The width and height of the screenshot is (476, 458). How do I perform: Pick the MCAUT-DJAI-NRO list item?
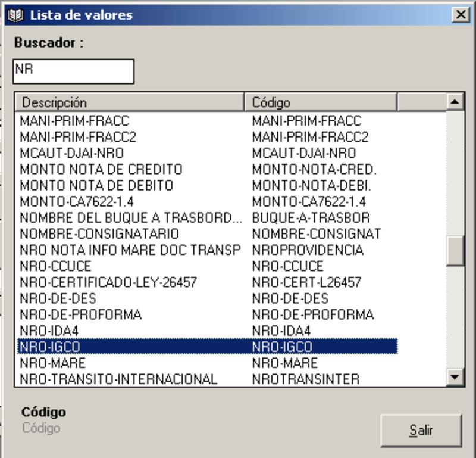pos(72,153)
